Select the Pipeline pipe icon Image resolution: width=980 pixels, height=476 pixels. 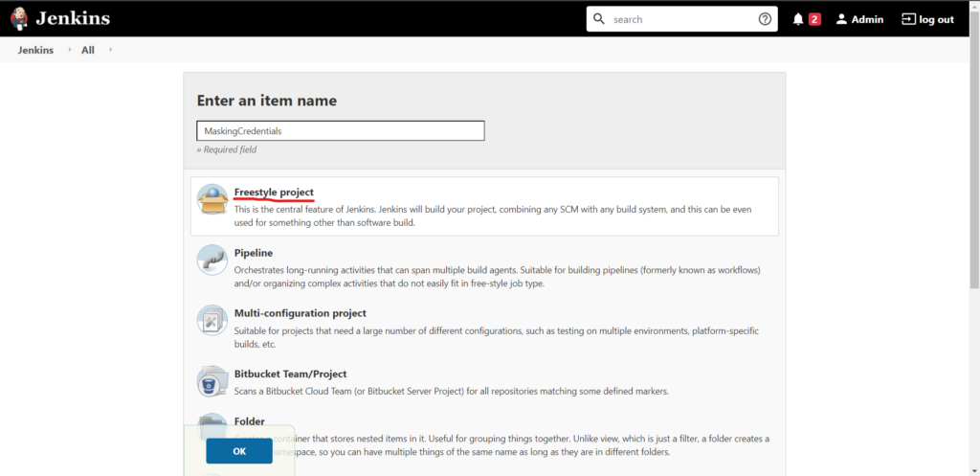(x=212, y=260)
